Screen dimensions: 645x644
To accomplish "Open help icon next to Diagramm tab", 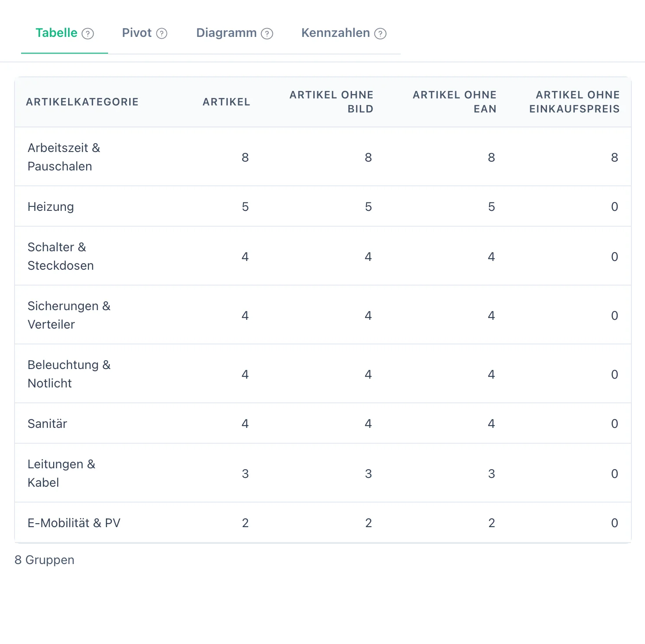I will 267,34.
